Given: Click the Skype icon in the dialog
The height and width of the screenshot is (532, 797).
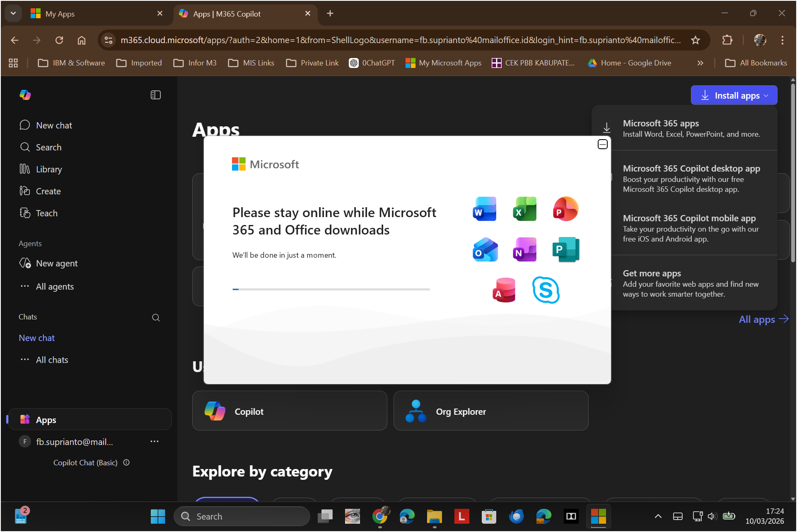Looking at the screenshot, I should [546, 290].
